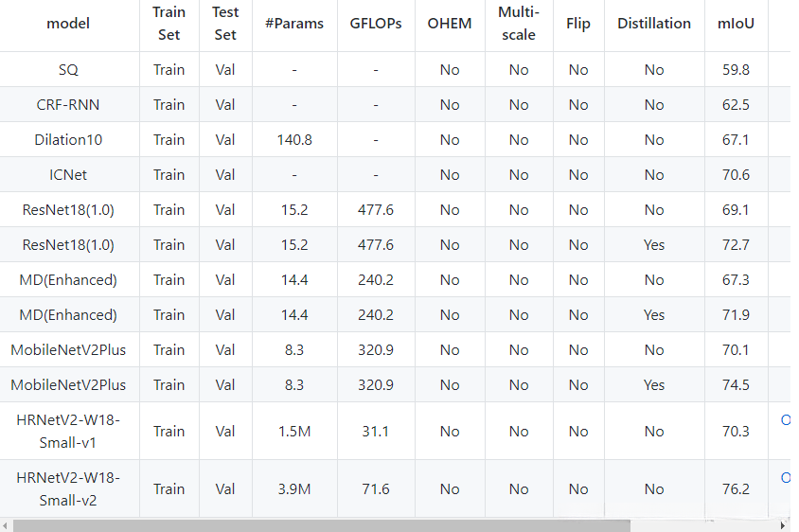Click the "SQ" model name cell
The height and width of the screenshot is (532, 799).
pyautogui.click(x=68, y=69)
